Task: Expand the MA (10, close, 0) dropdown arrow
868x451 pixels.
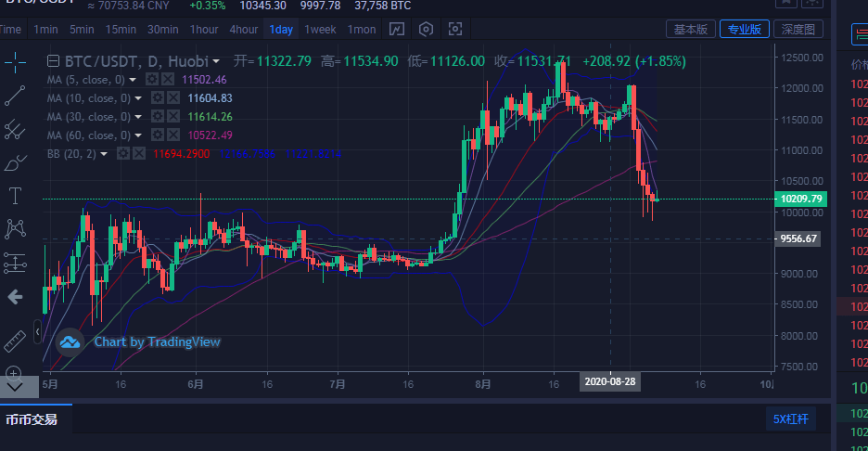Action: click(x=138, y=98)
